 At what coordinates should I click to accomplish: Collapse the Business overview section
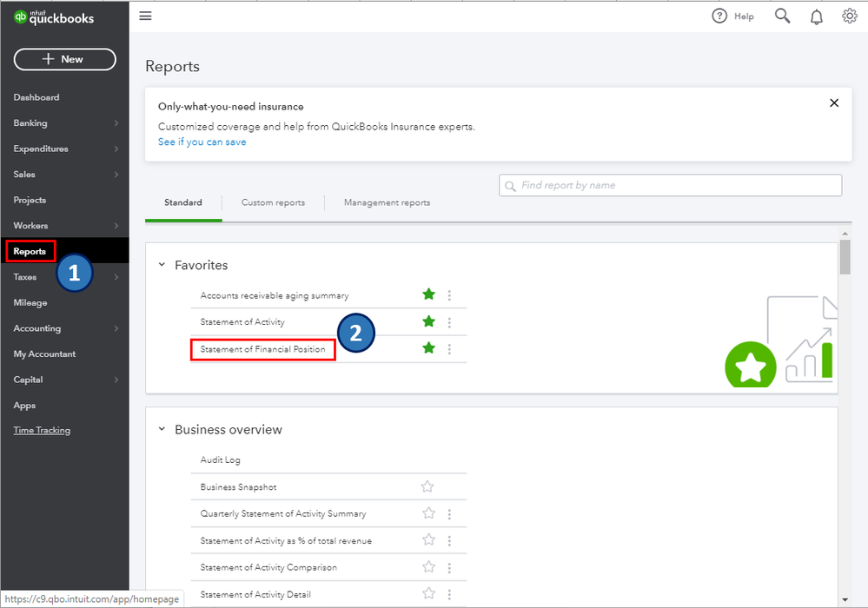tap(162, 429)
